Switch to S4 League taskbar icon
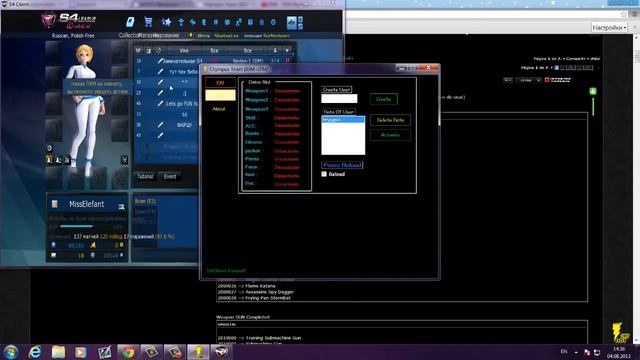 (x=222, y=352)
